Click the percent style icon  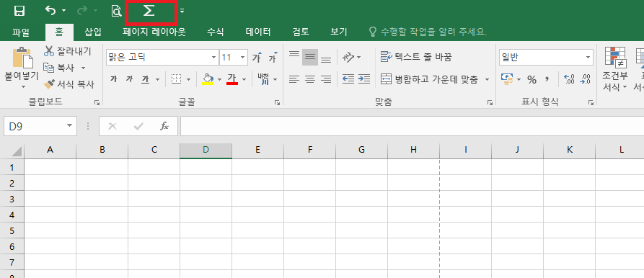coord(532,79)
